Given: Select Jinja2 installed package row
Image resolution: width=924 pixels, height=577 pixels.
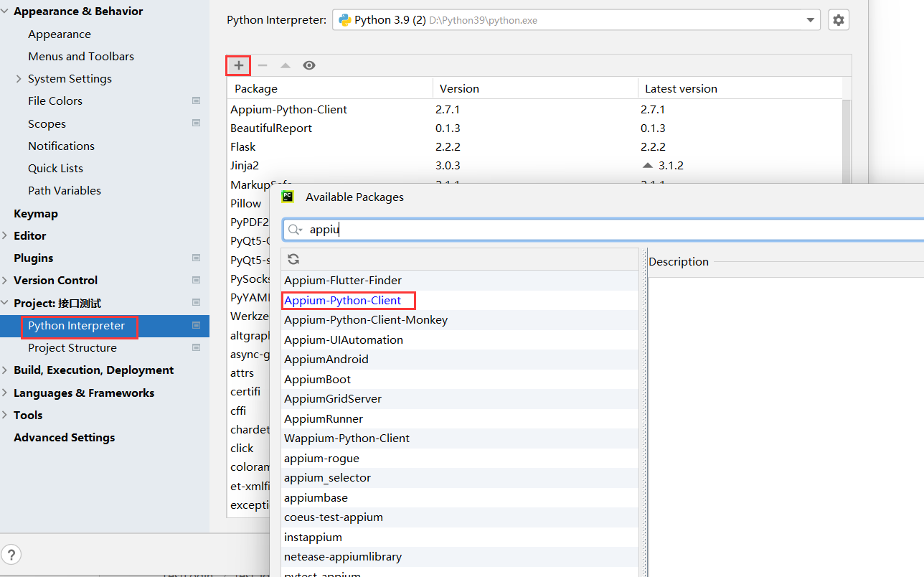Looking at the screenshot, I should click(534, 165).
